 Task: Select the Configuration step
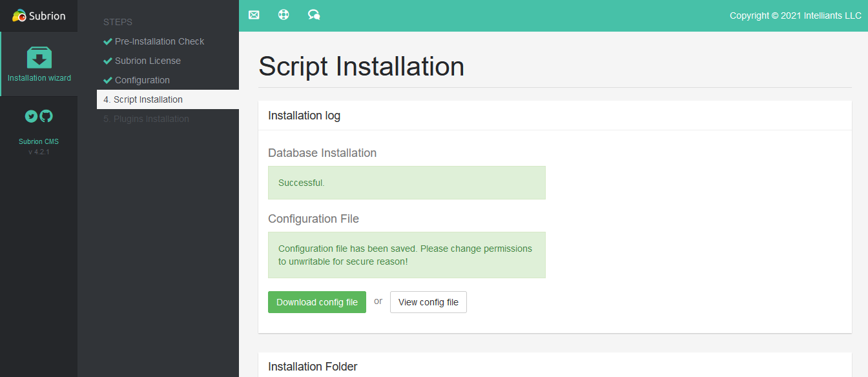click(142, 80)
